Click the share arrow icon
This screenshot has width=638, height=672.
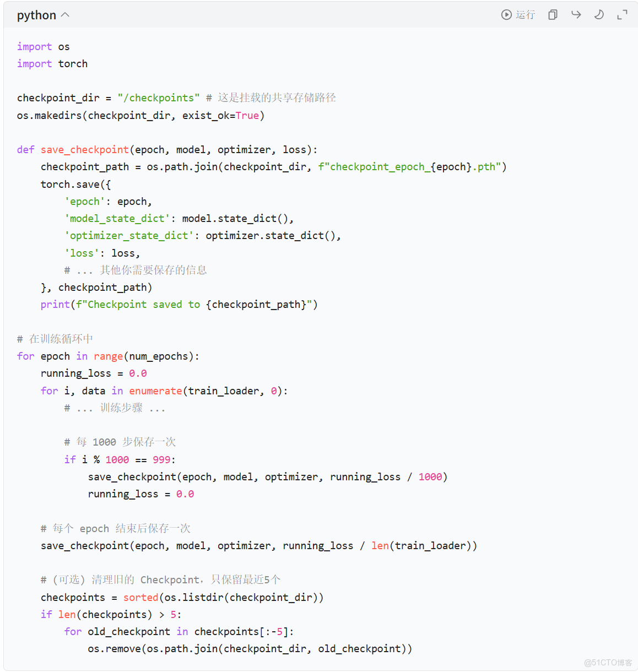[x=576, y=15]
